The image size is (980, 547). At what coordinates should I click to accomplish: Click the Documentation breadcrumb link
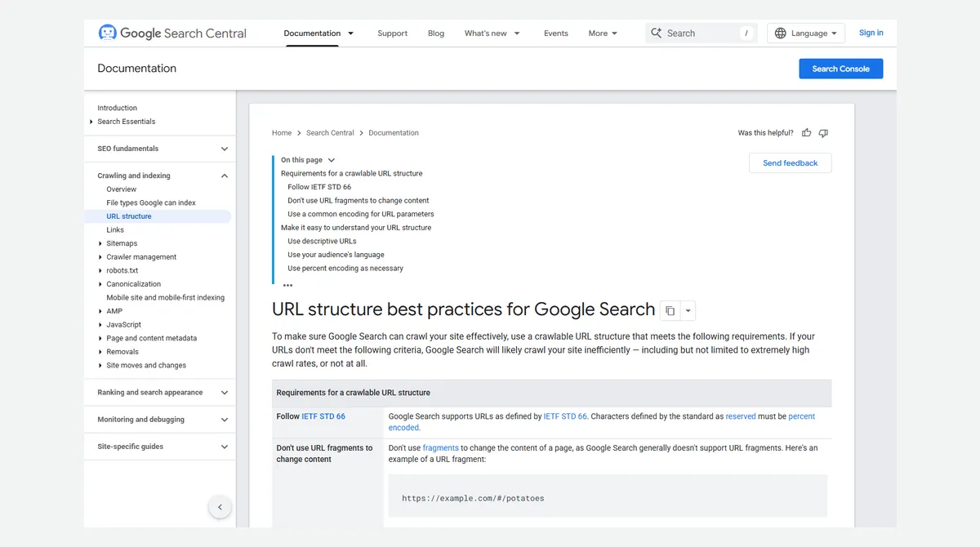394,133
